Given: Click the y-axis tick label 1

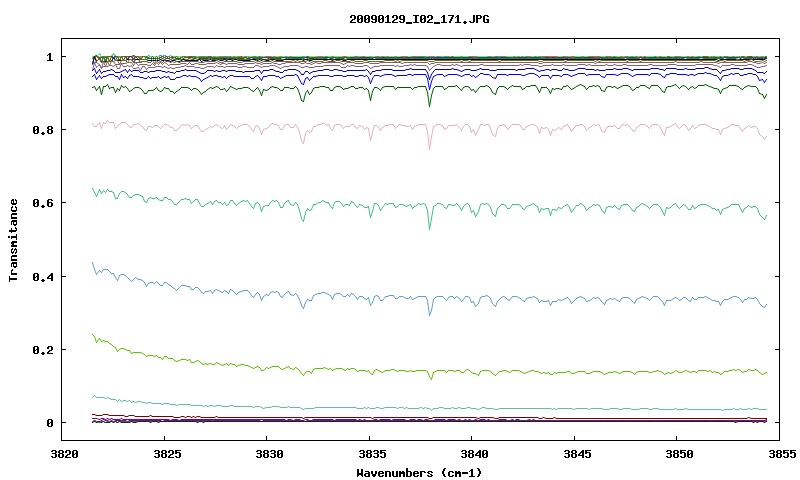Looking at the screenshot, I should coord(49,57).
